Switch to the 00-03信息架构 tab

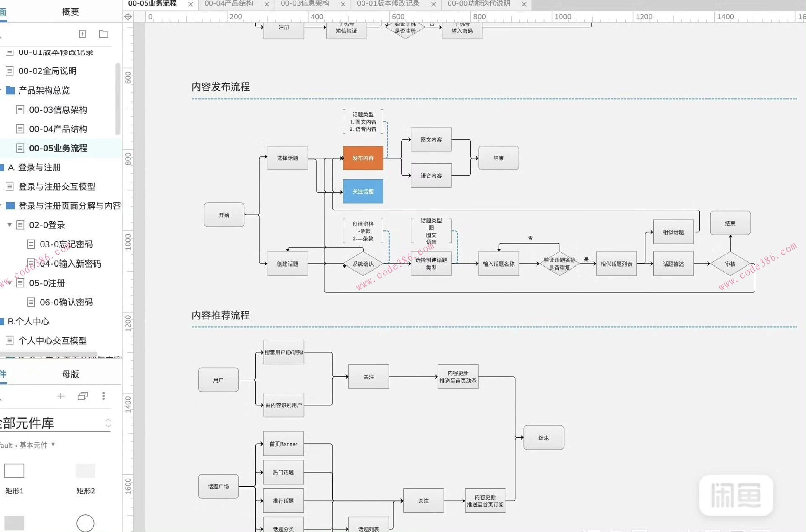304,4
